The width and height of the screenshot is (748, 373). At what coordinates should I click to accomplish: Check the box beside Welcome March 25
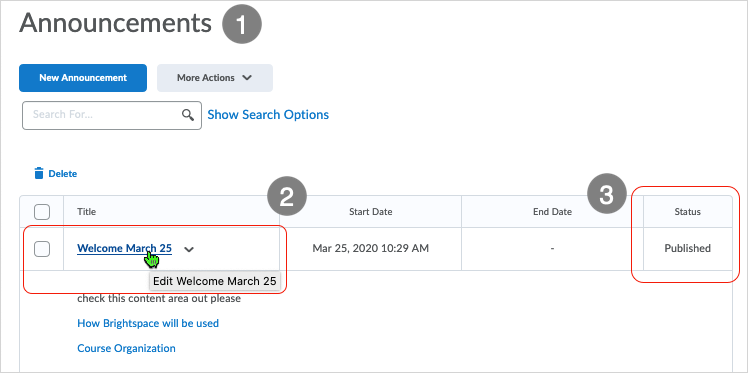click(42, 249)
